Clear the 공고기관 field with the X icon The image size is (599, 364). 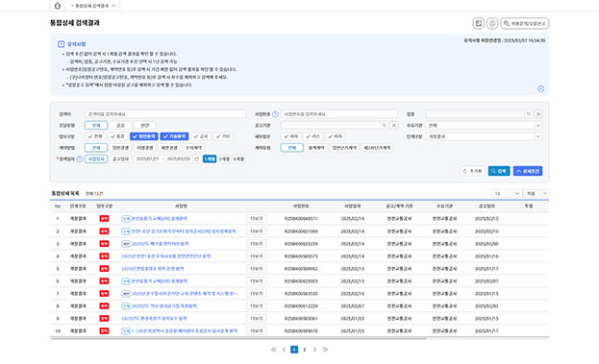tap(394, 125)
